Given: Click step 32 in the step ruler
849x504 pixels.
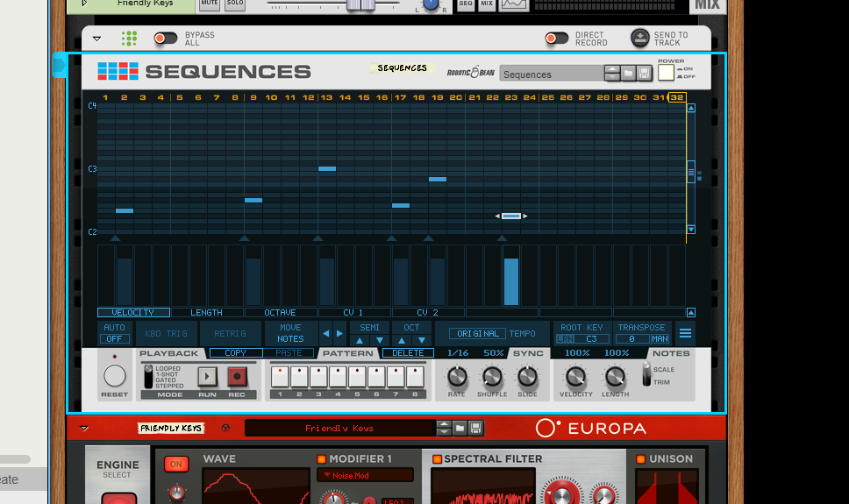Looking at the screenshot, I should pyautogui.click(x=677, y=97).
